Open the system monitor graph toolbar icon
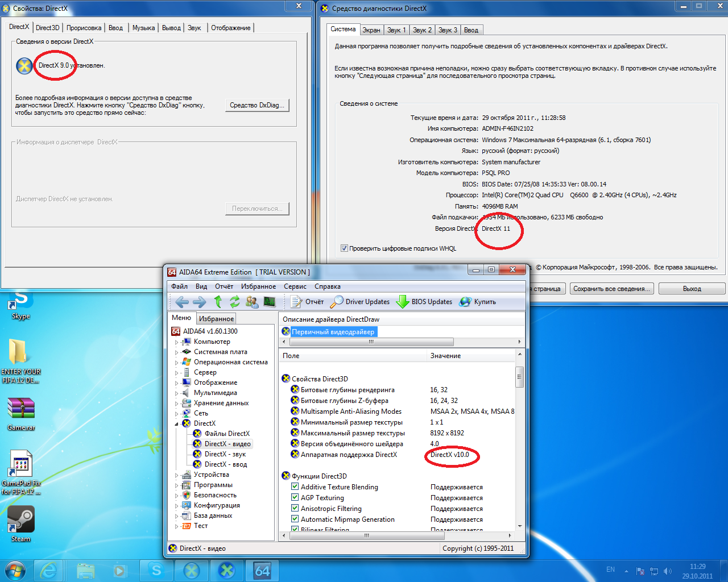The image size is (728, 582). pyautogui.click(x=270, y=302)
